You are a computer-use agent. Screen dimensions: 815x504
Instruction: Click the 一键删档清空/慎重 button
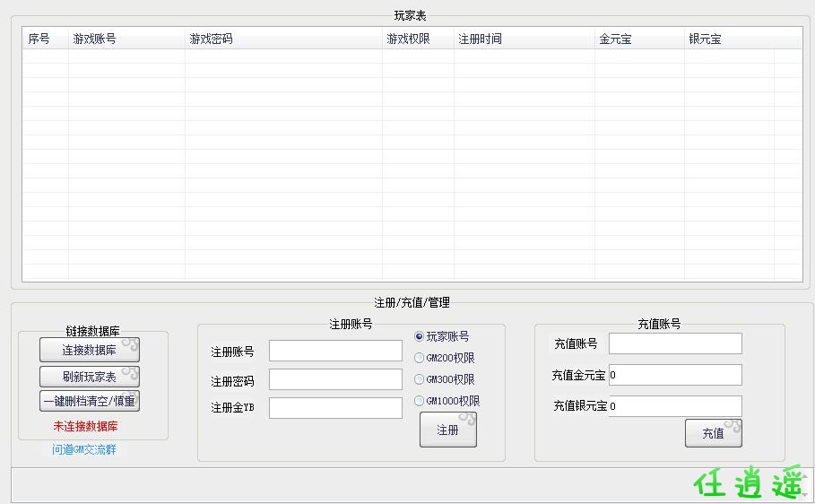pyautogui.click(x=89, y=401)
